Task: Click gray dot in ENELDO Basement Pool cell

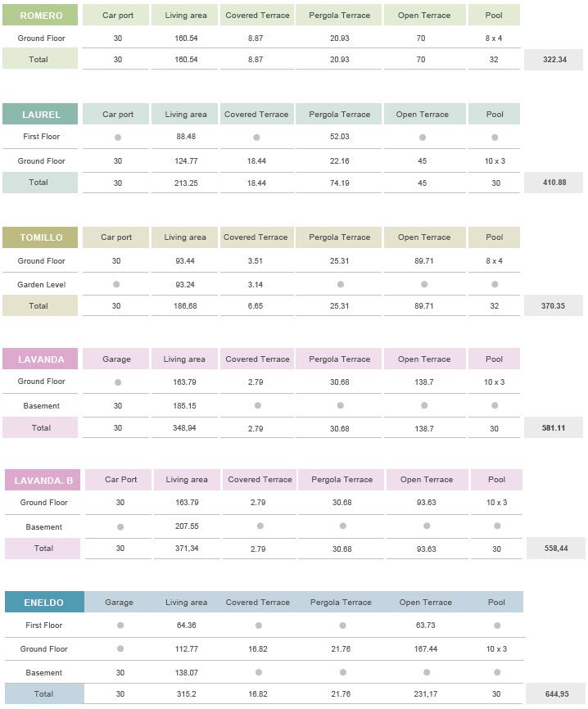Action: [x=496, y=672]
